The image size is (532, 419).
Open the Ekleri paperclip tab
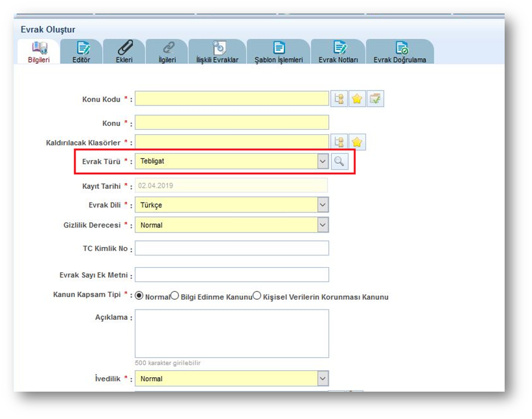coord(124,51)
